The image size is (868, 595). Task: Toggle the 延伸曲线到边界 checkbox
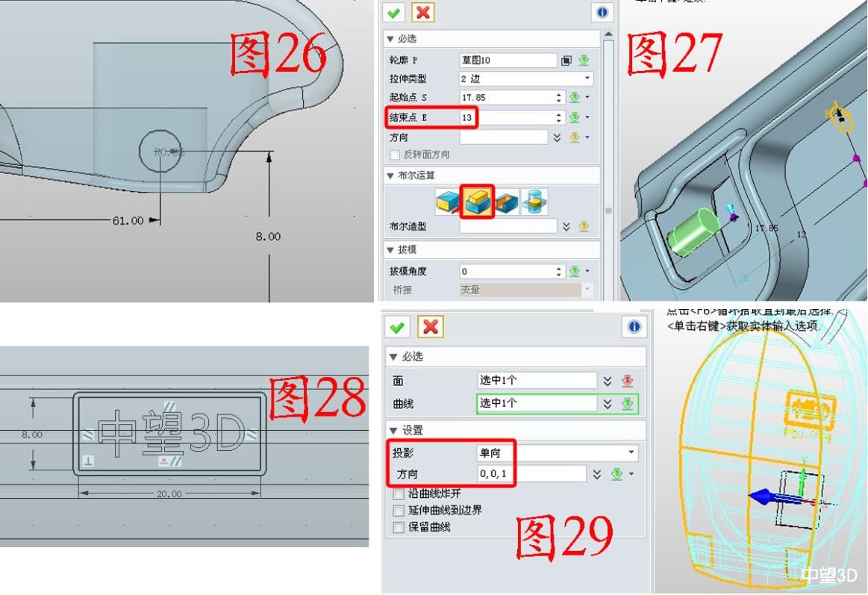pos(399,511)
